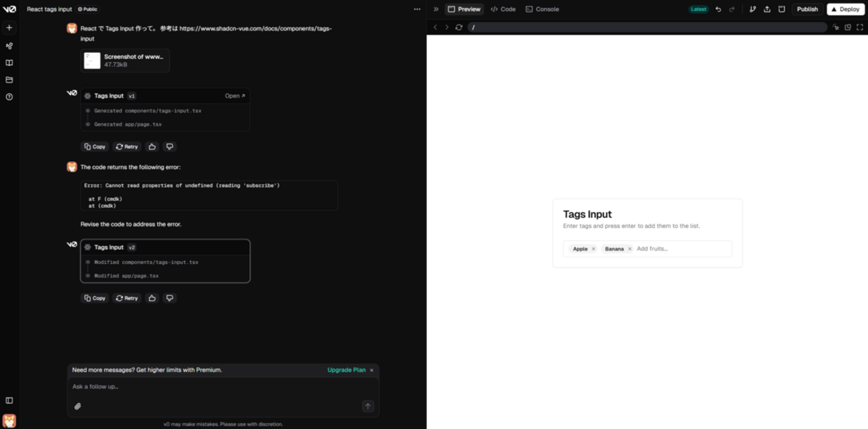Open the projects folder icon in sidebar
The image size is (868, 429).
coord(9,80)
